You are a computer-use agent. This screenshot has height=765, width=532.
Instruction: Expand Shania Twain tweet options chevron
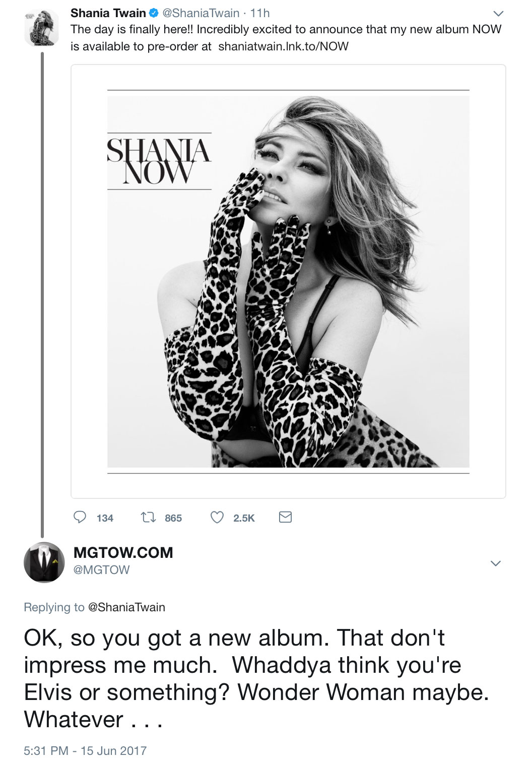(x=498, y=14)
